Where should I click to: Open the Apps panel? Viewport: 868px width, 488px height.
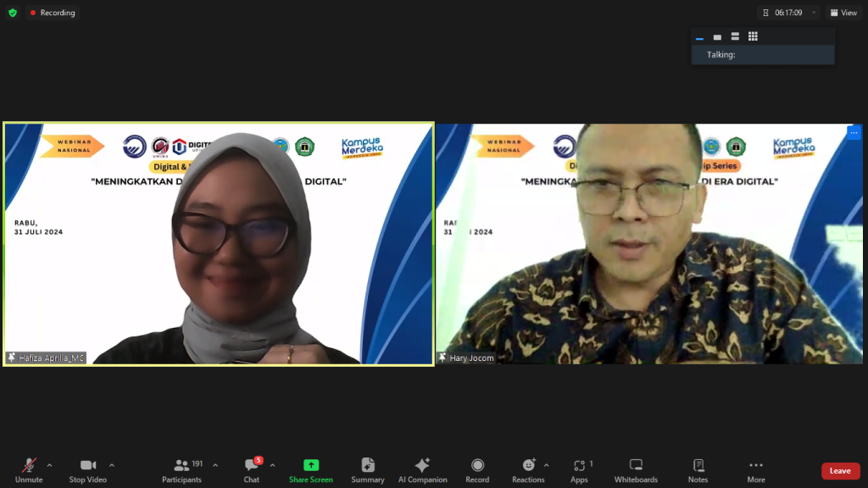click(579, 470)
